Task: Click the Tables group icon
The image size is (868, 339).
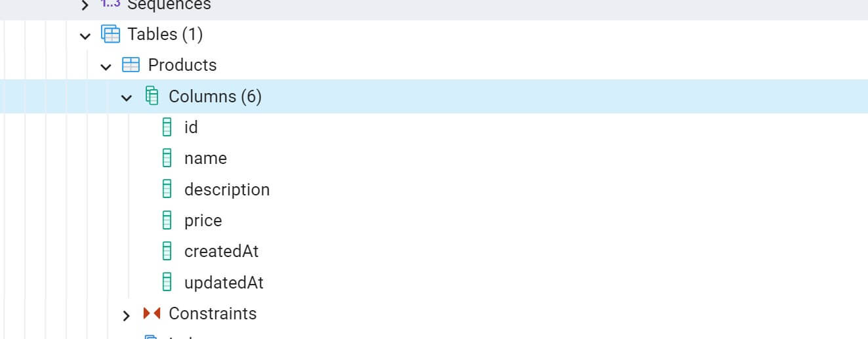Action: click(110, 34)
